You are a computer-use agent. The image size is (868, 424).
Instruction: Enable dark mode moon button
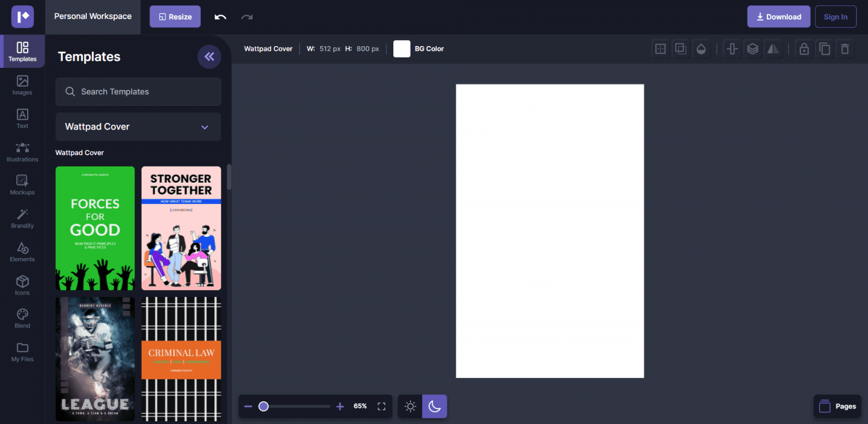[x=435, y=406]
